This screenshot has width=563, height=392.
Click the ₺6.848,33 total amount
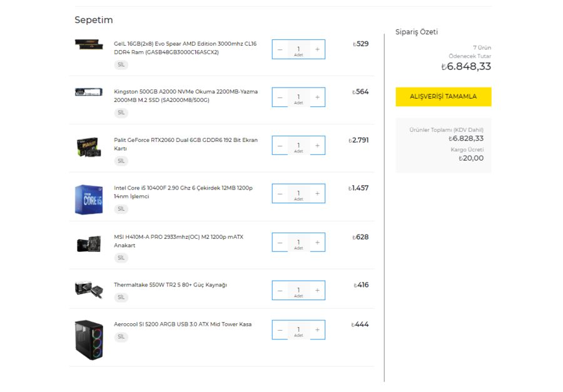pos(465,67)
